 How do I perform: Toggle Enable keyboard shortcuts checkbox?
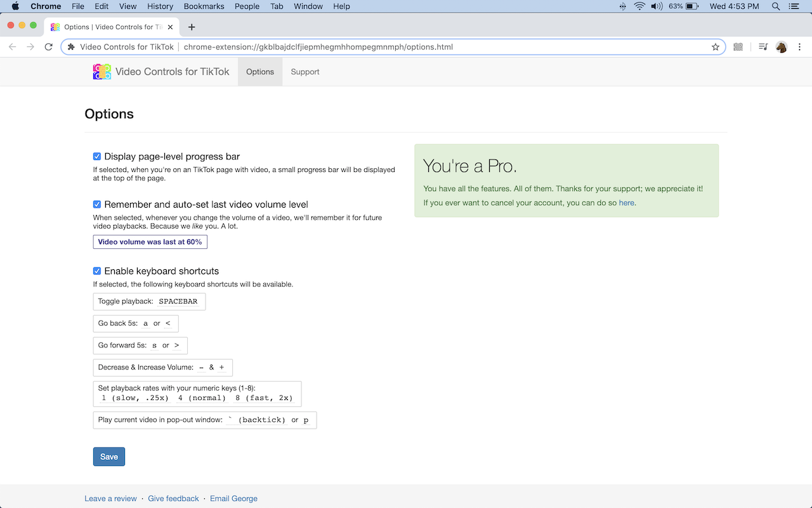(97, 271)
